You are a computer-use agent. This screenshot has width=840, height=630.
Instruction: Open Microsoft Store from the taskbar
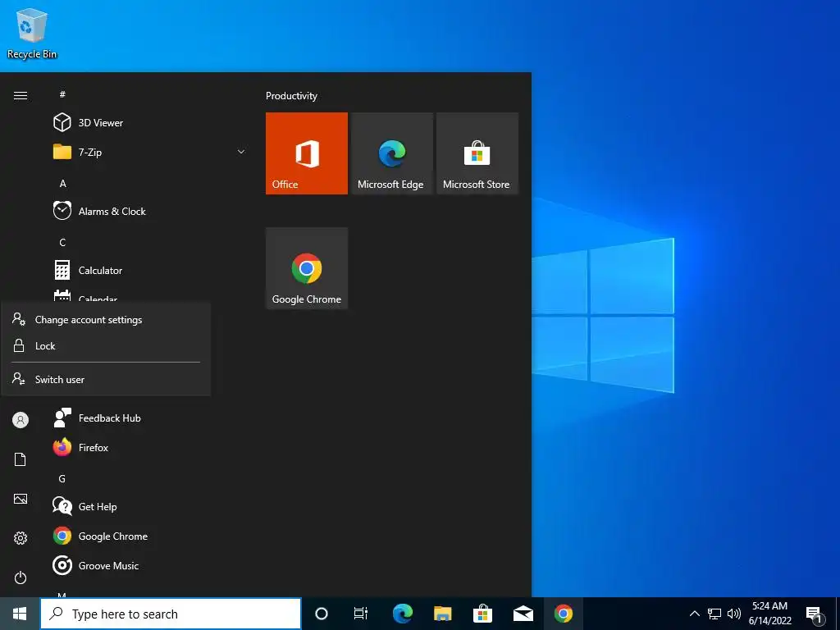pyautogui.click(x=482, y=614)
